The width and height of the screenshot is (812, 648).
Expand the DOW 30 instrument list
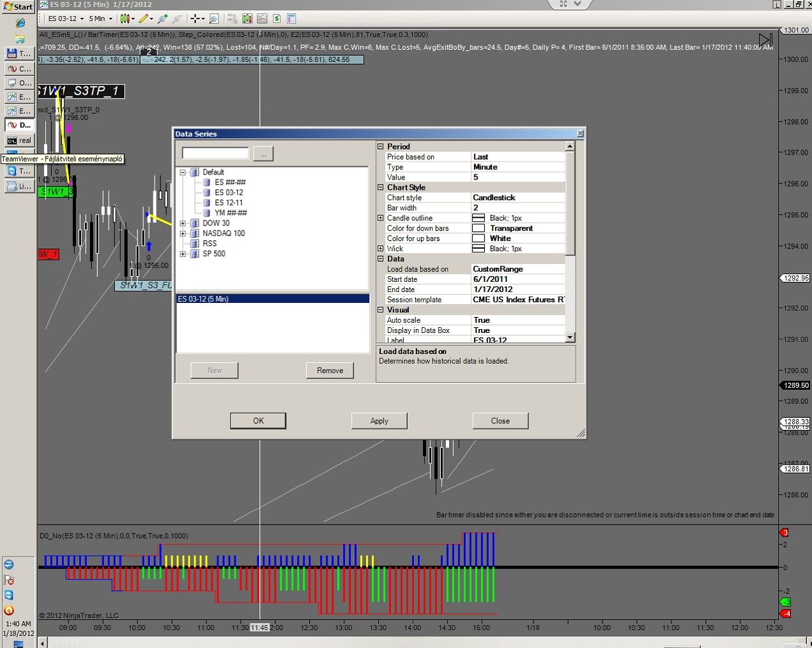coord(183,223)
